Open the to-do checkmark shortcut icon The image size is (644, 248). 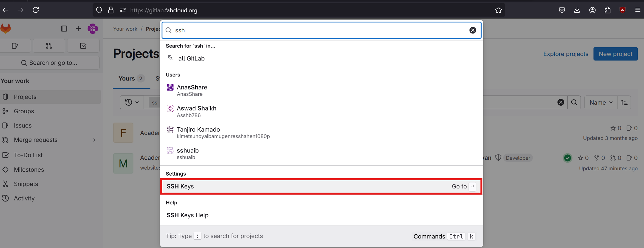click(x=83, y=46)
